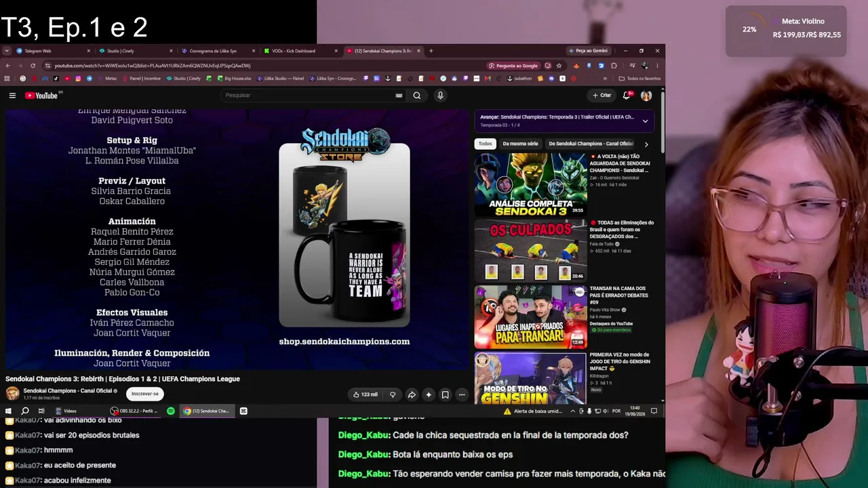Screen dimensions: 868x488
Task: Open the Análise Completa Sendokai 3 thumbnail
Action: [x=530, y=184]
